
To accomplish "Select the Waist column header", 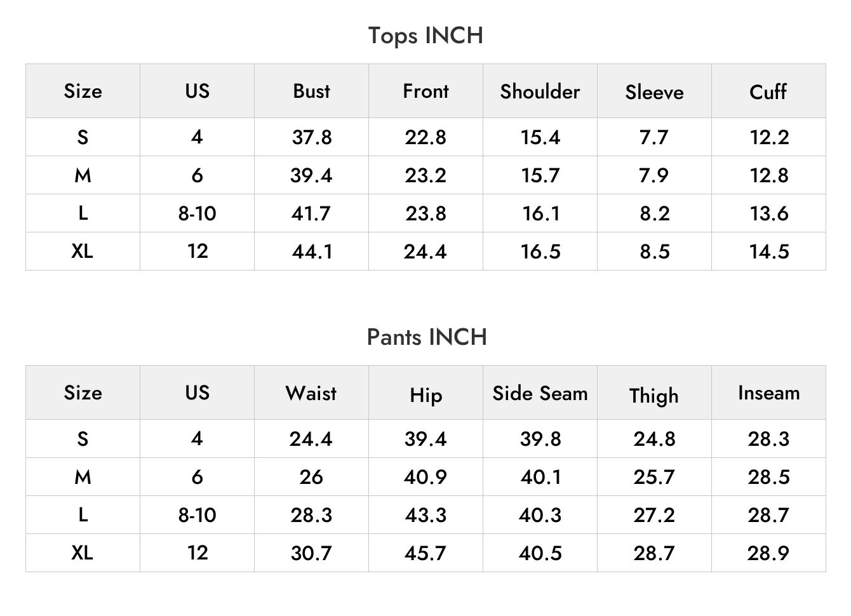I will 311,392.
